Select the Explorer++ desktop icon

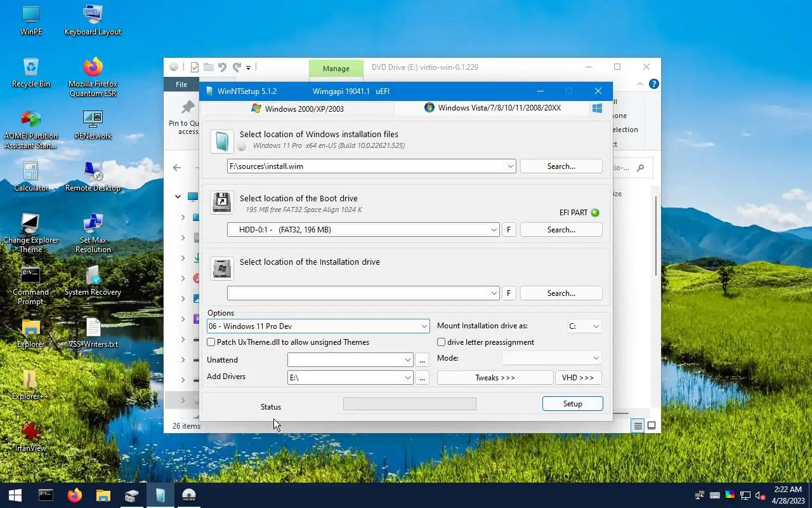point(30,385)
